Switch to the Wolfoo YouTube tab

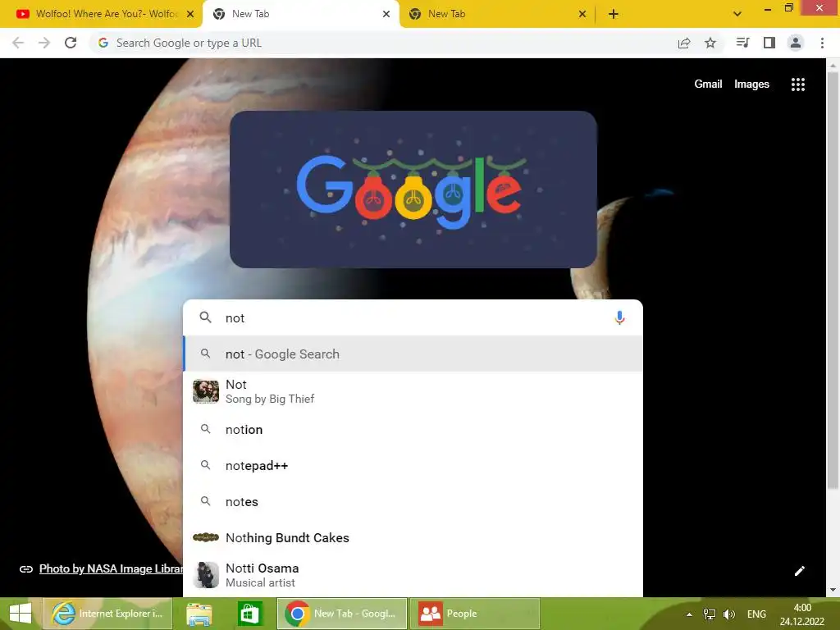pyautogui.click(x=101, y=14)
